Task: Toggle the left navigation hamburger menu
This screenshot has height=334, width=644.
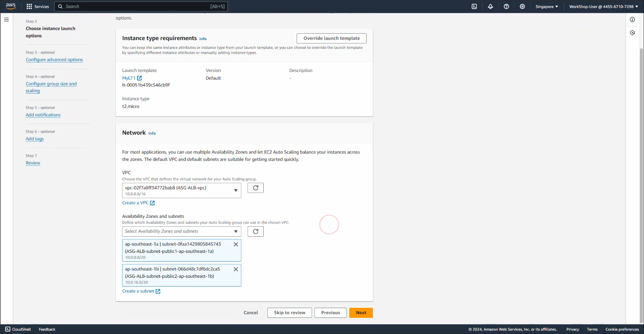Action: point(6,20)
